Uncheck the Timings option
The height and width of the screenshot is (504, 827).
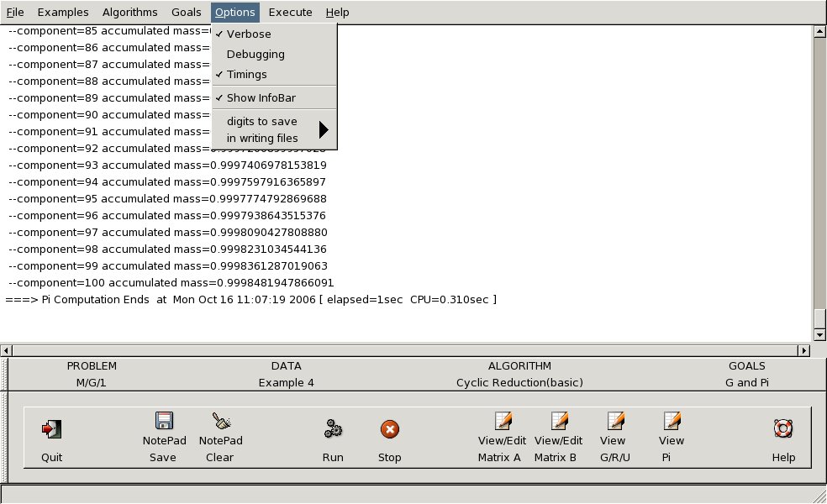point(246,75)
